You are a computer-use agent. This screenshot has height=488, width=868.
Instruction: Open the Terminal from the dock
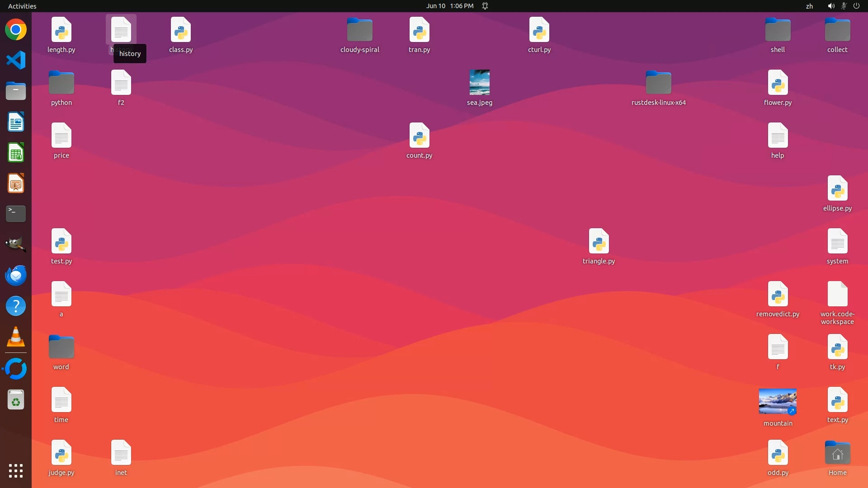(x=16, y=214)
